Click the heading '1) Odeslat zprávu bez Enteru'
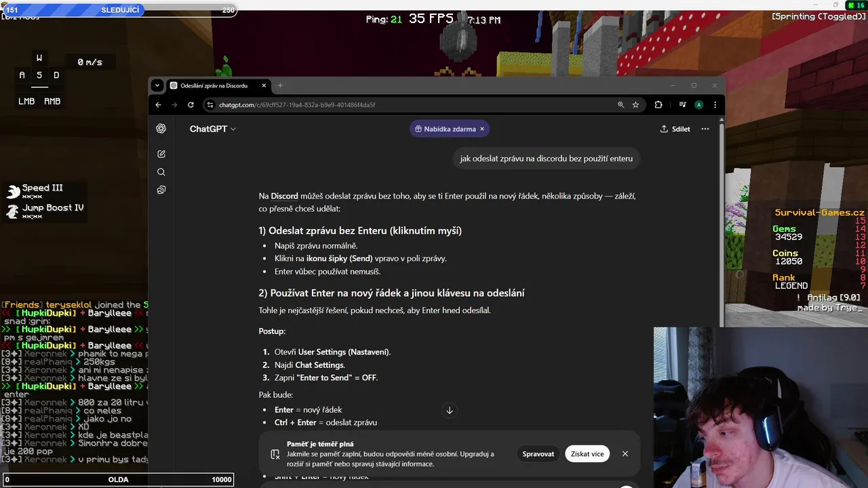 click(x=360, y=230)
